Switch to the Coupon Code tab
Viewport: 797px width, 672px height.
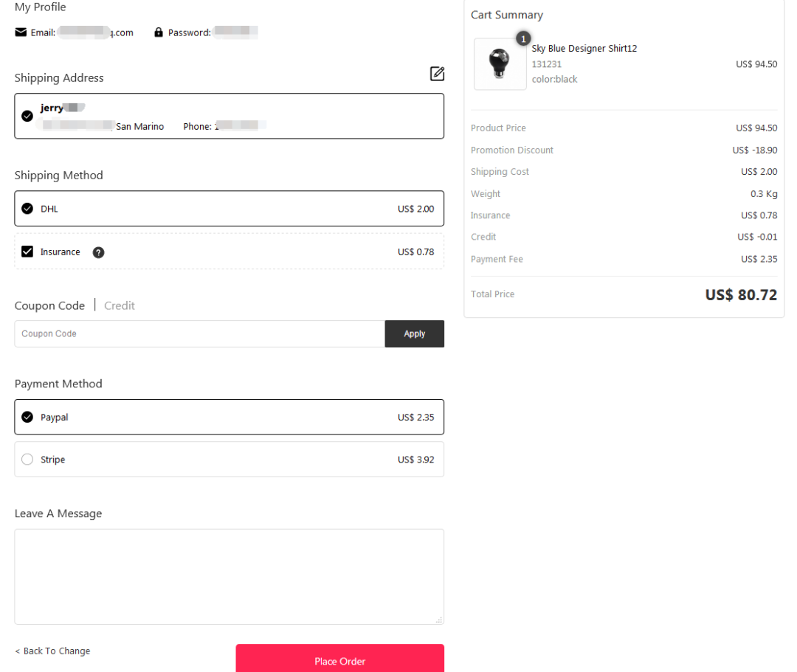(50, 305)
